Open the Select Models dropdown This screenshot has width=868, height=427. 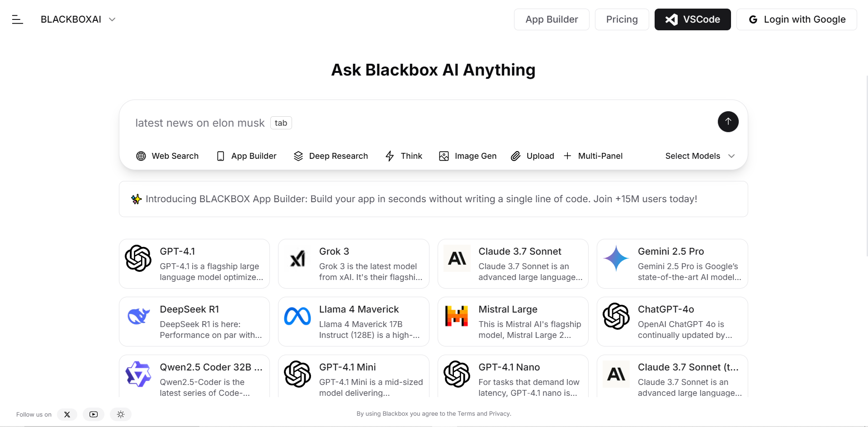coord(700,156)
